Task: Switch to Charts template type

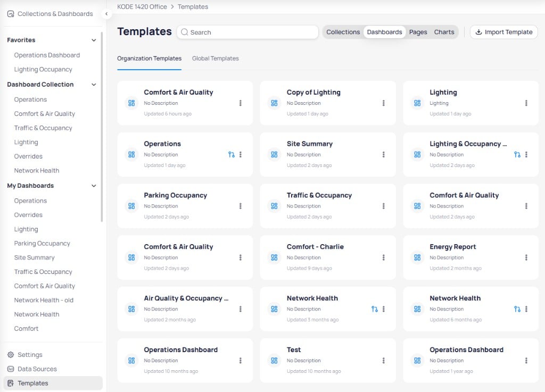Action: [x=444, y=32]
